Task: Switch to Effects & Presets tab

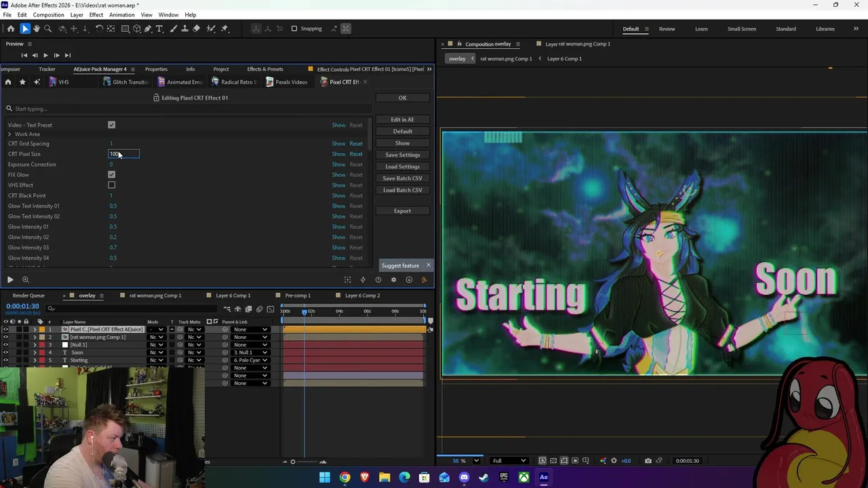Action: click(x=265, y=69)
